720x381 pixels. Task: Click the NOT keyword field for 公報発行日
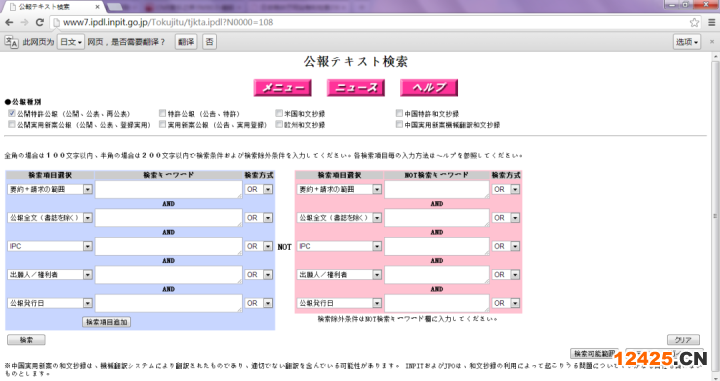437,303
